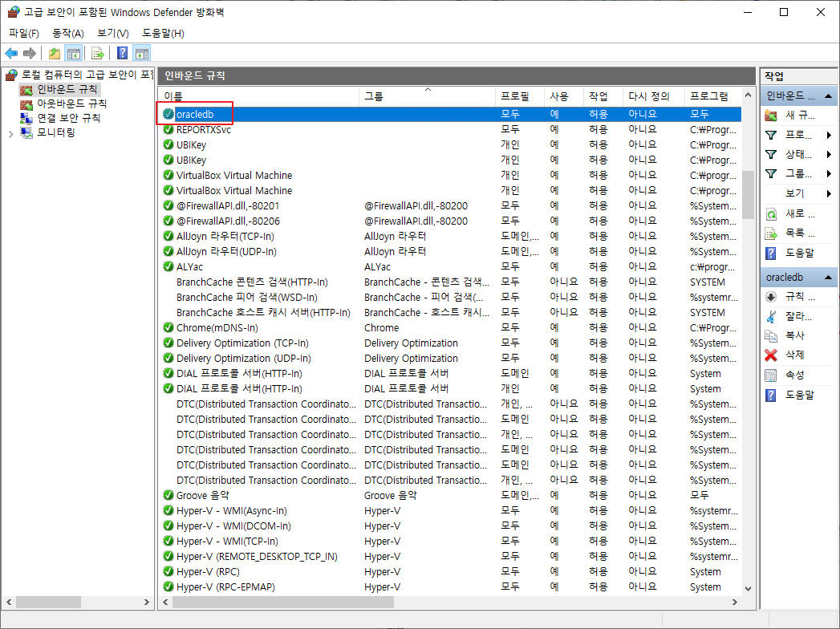840x629 pixels.
Task: Sort by the 프로필 column header
Action: (x=520, y=96)
